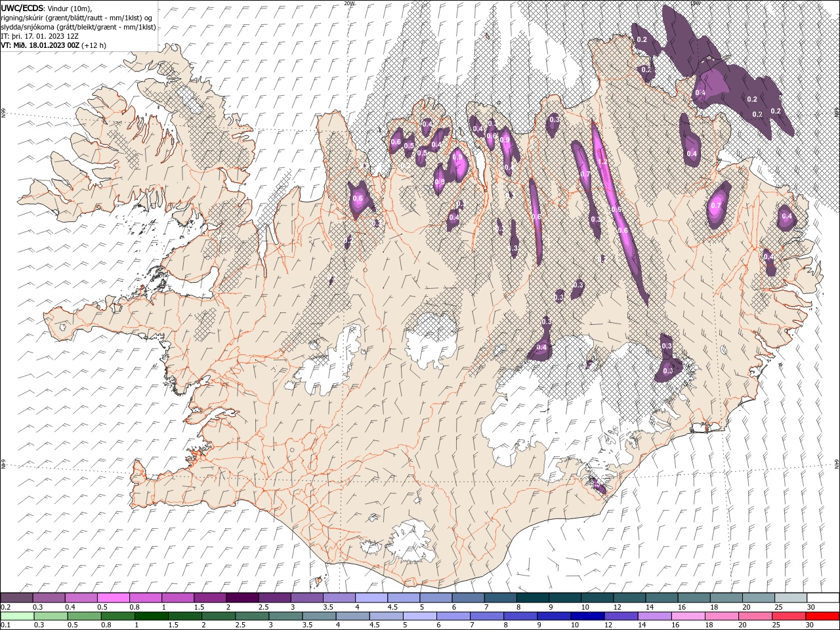Click the '64N' latitude label on the right edge
The image size is (840, 630).
click(x=837, y=464)
